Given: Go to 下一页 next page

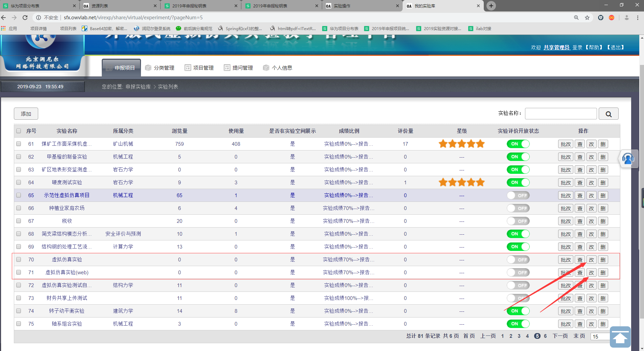Looking at the screenshot, I should [x=560, y=336].
